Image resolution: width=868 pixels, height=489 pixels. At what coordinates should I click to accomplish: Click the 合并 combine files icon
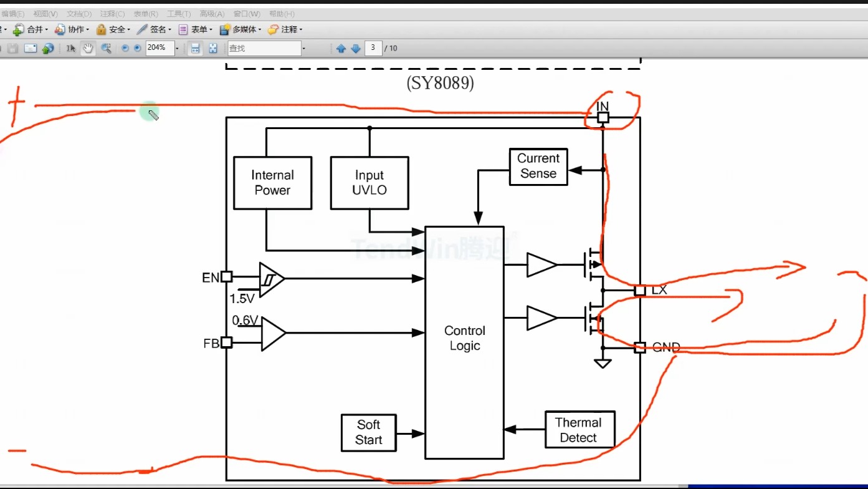[x=19, y=29]
